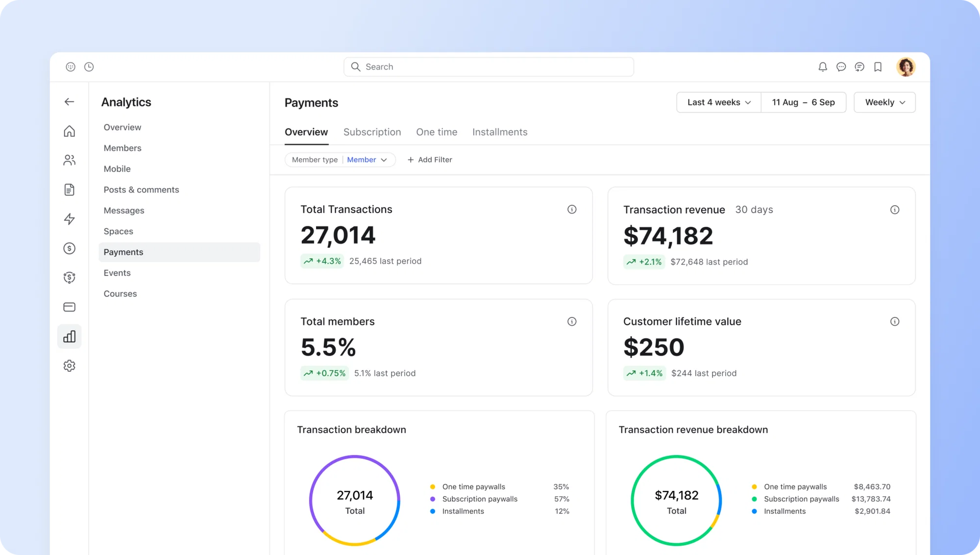Open the single chat bubble icon

pos(841,67)
